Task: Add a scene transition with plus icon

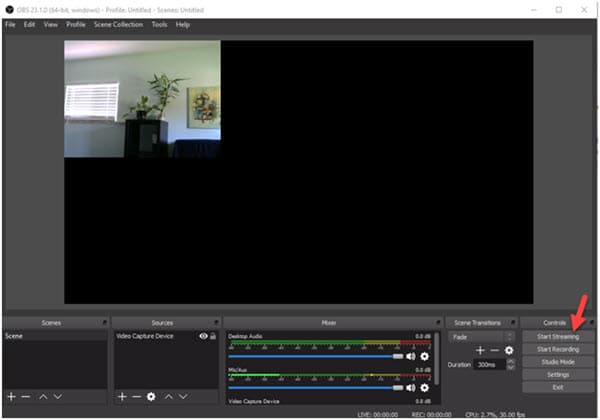Action: coord(480,350)
